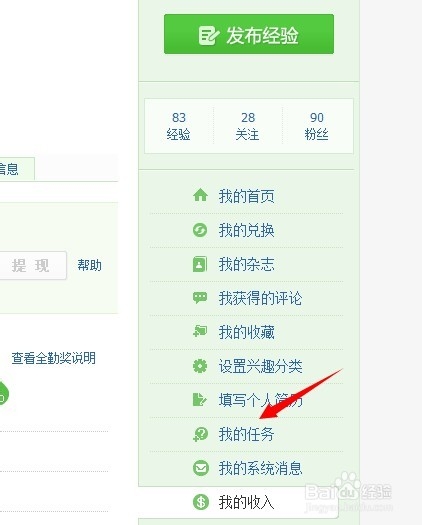Viewport: 422px width, 525px height.
Task: Open the 90 粉丝 followers count
Action: tap(316, 126)
